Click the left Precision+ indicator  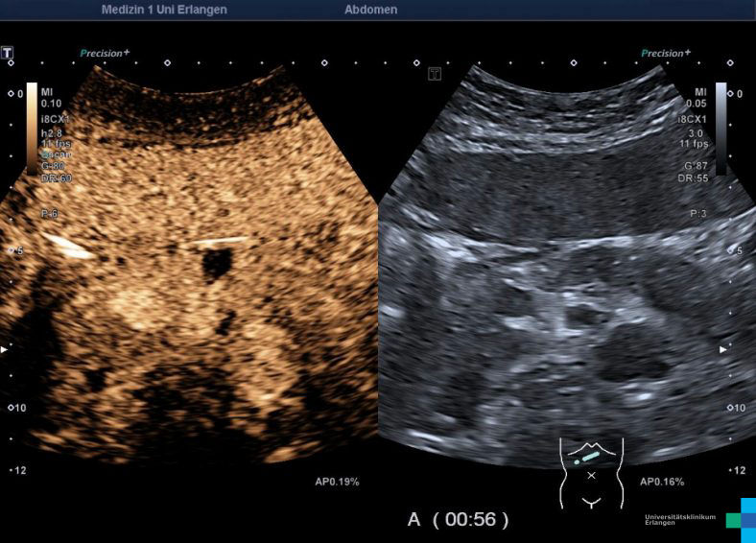pos(105,54)
